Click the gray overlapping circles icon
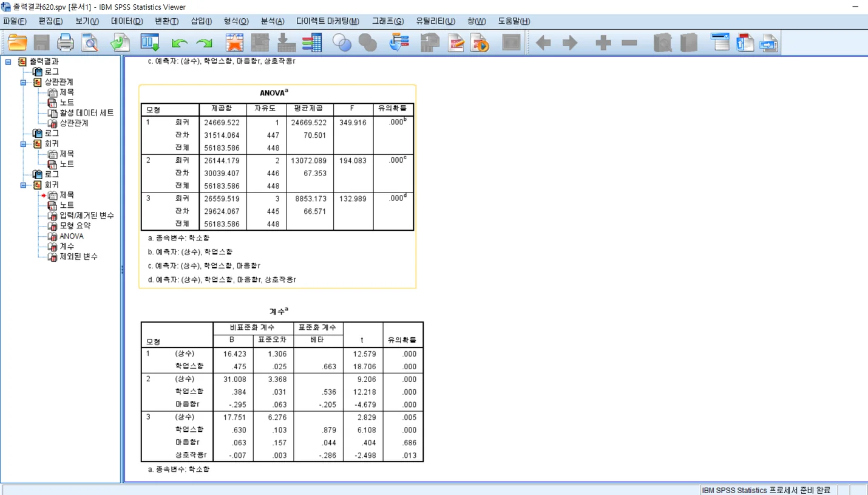 click(368, 43)
